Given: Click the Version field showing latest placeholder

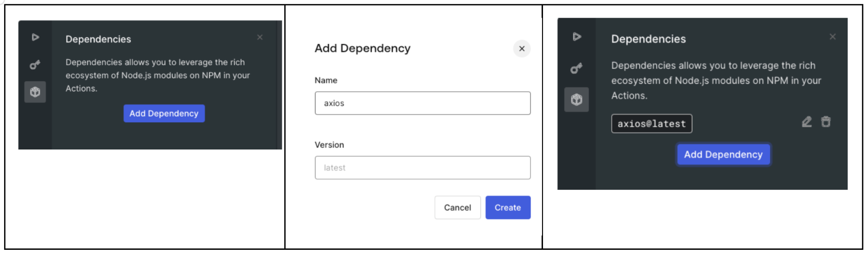Looking at the screenshot, I should (423, 168).
